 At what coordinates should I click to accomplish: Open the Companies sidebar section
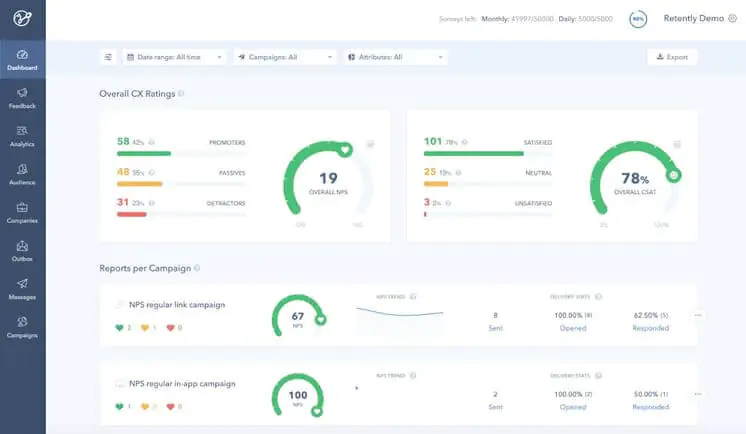[22, 213]
